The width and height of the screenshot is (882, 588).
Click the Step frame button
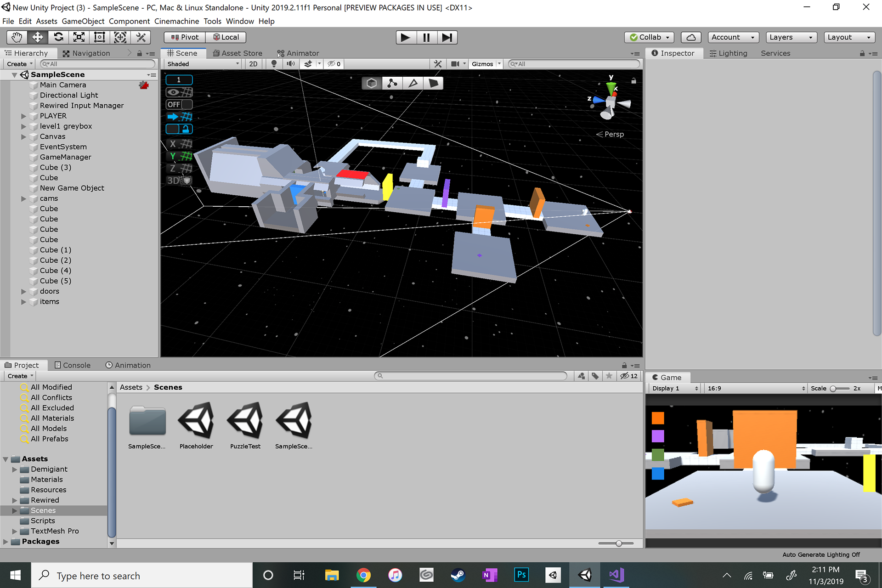(x=447, y=37)
